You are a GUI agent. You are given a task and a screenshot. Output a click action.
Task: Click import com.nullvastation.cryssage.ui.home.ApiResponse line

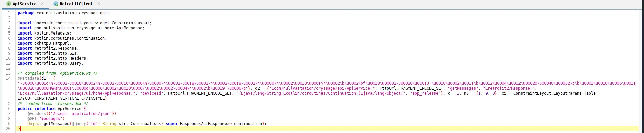coord(81,28)
